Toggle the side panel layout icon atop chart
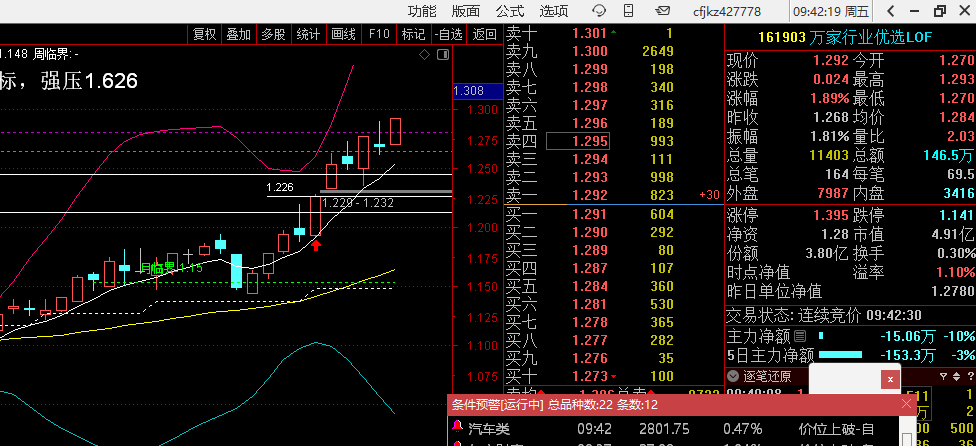The image size is (976, 446). tap(443, 55)
